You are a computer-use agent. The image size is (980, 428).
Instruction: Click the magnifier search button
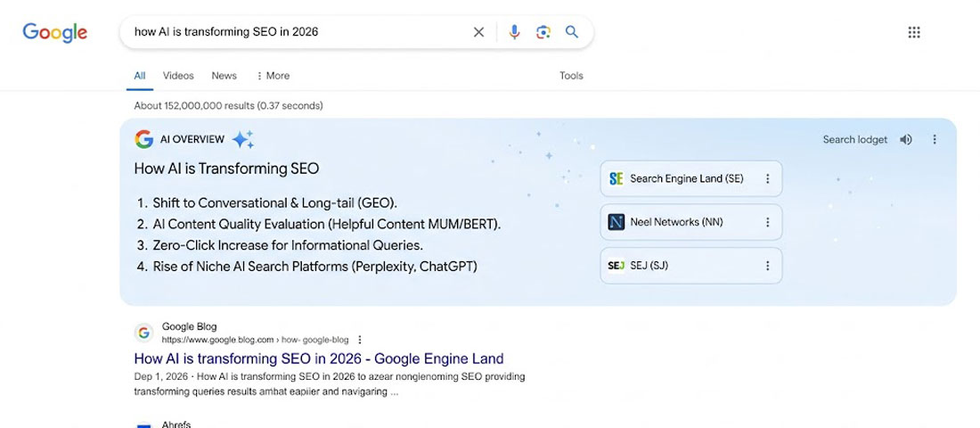[572, 32]
